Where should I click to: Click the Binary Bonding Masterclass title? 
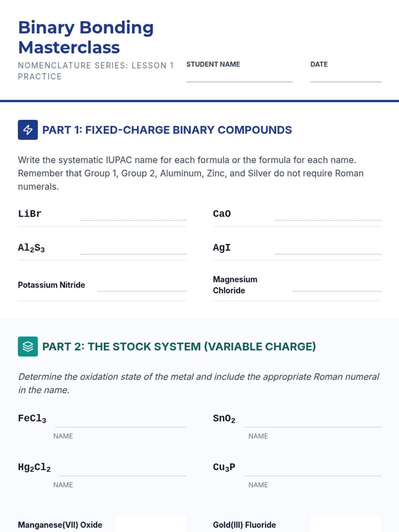pyautogui.click(x=86, y=37)
